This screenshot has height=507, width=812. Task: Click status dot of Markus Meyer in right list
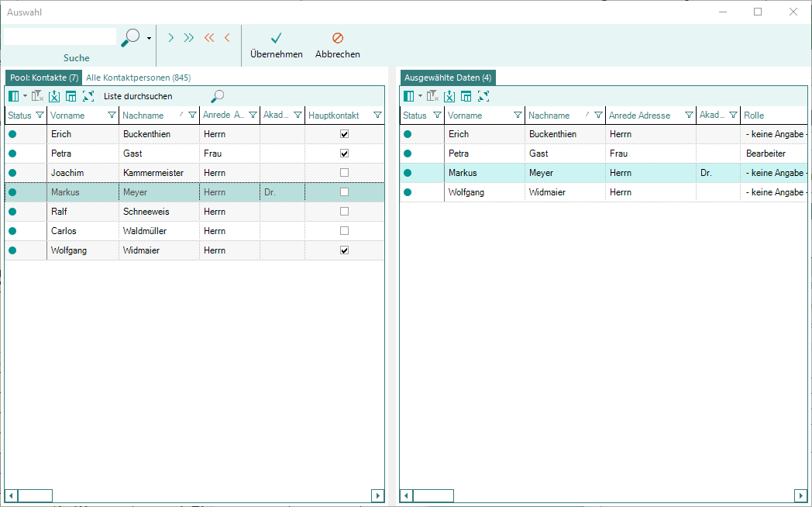[x=408, y=173]
